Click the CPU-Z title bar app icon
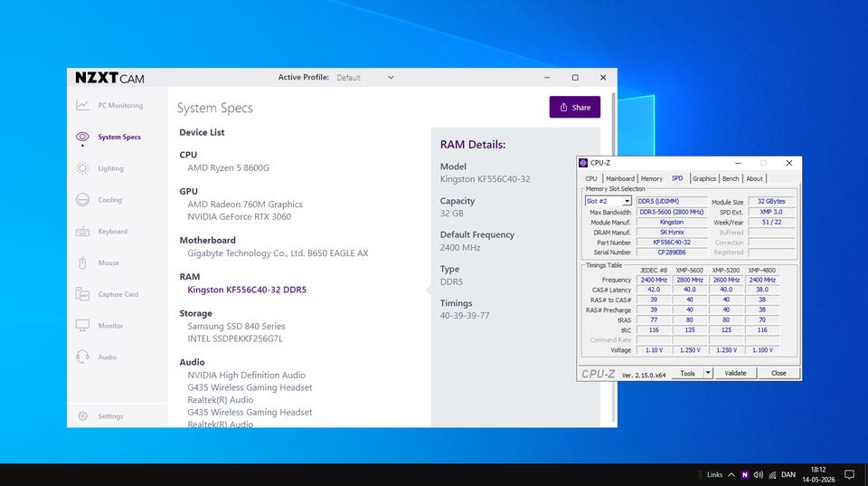868x486 pixels. (583, 163)
